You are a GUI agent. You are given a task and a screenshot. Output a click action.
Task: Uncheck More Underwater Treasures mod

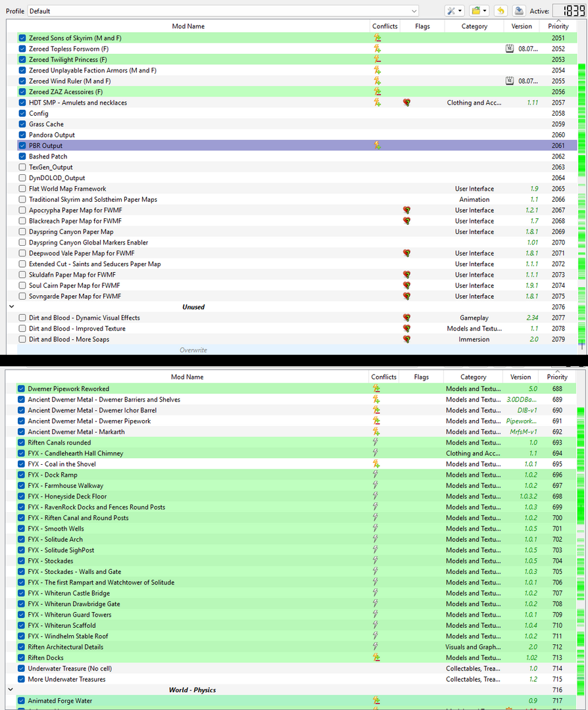point(21,679)
